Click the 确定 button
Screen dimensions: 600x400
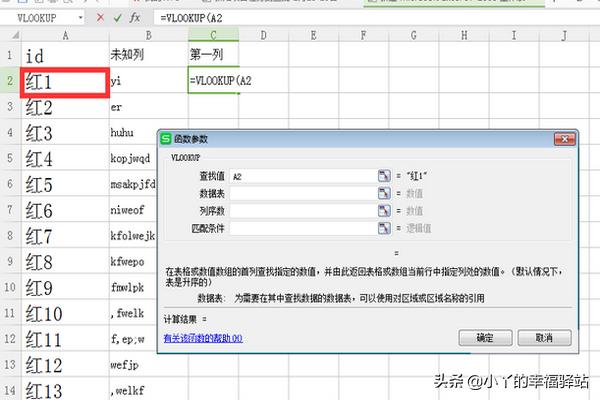(x=485, y=338)
